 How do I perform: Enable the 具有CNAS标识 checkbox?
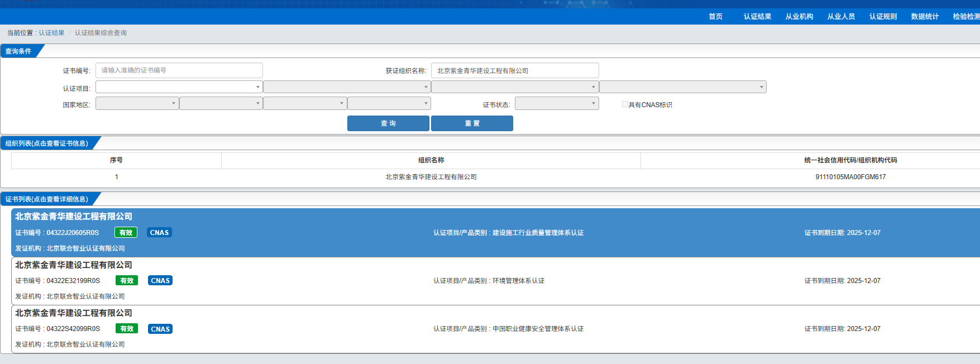625,104
